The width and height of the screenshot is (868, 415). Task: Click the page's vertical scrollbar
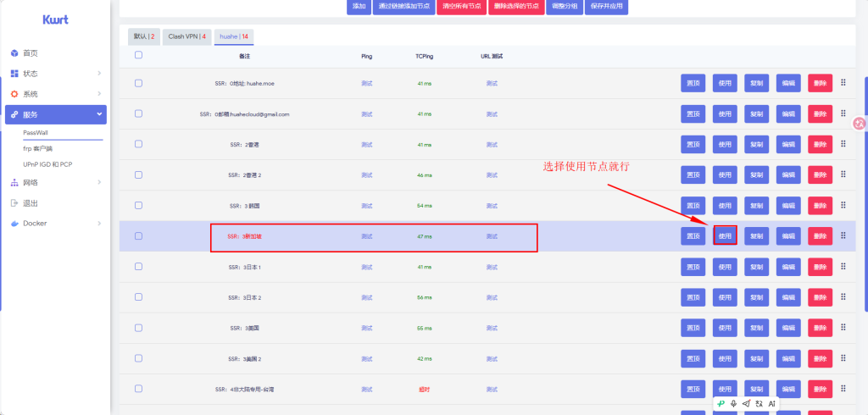tap(865, 194)
